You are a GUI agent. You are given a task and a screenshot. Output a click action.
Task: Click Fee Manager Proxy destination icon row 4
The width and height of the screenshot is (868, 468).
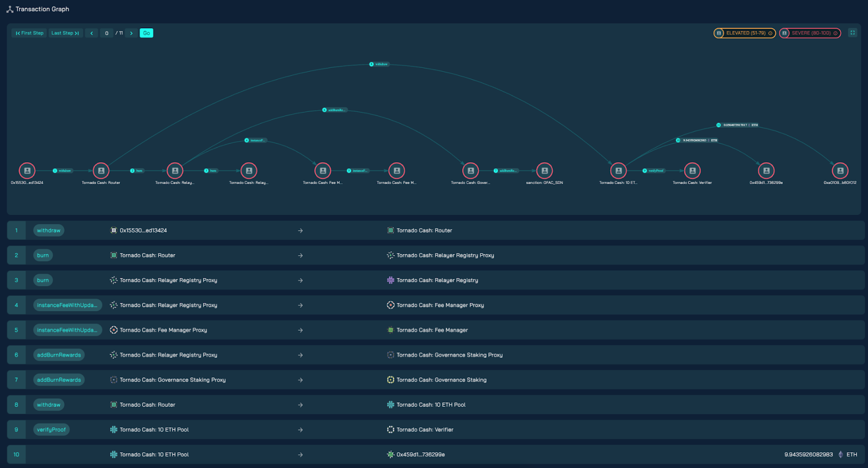pyautogui.click(x=391, y=305)
